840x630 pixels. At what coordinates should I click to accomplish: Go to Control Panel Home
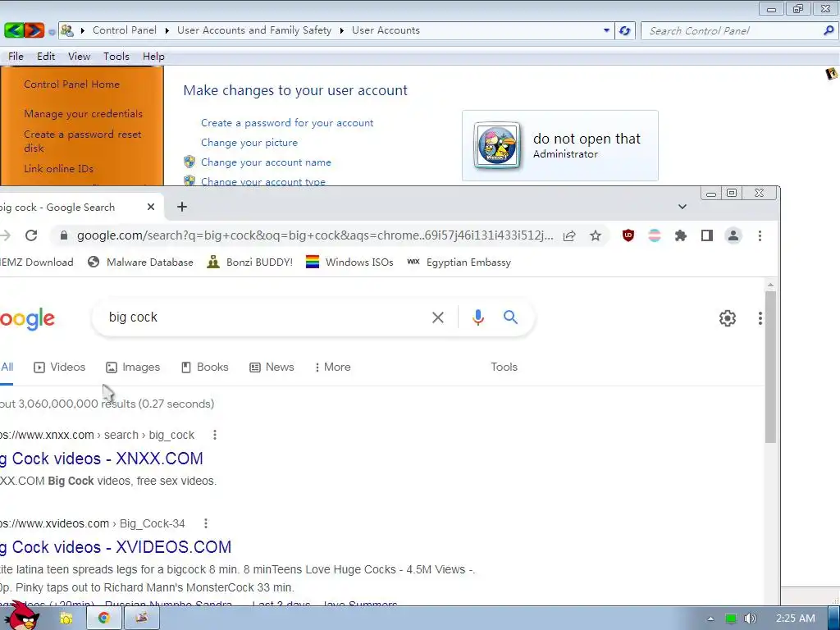click(72, 84)
